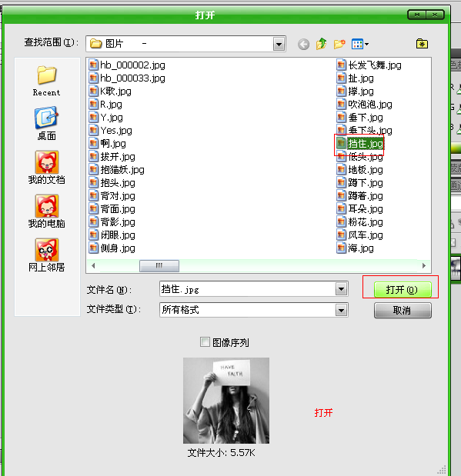Click the favorites star folder icon
This screenshot has height=476, width=461.
pyautogui.click(x=422, y=44)
